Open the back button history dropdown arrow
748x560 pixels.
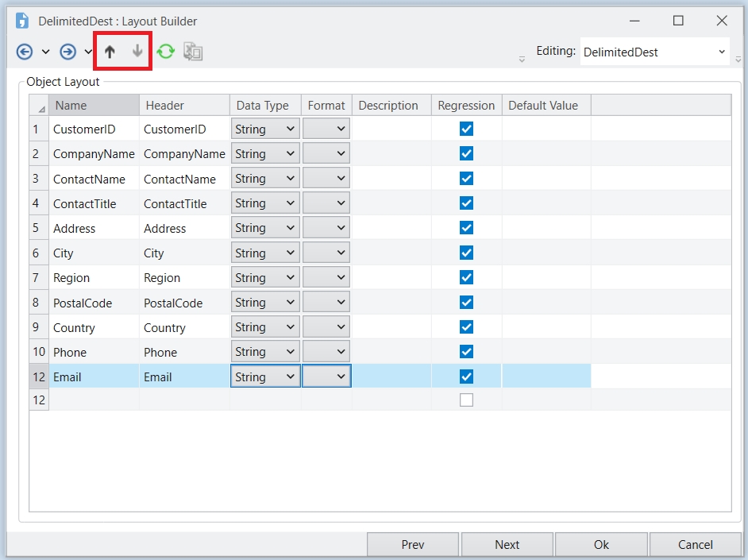coord(45,52)
